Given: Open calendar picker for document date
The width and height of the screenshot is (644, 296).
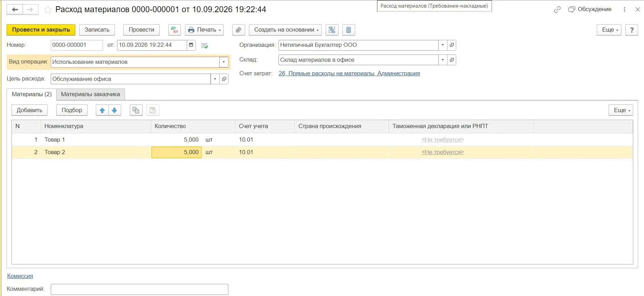Looking at the screenshot, I should click(191, 45).
